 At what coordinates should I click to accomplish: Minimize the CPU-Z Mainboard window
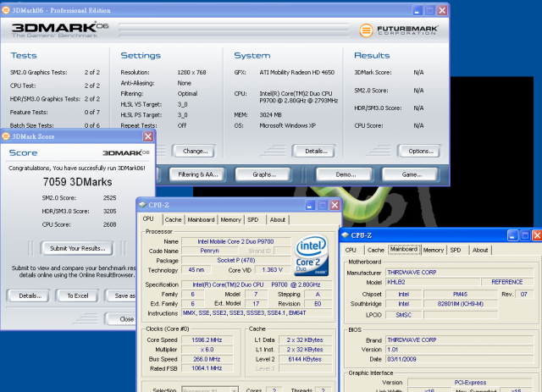(x=512, y=235)
